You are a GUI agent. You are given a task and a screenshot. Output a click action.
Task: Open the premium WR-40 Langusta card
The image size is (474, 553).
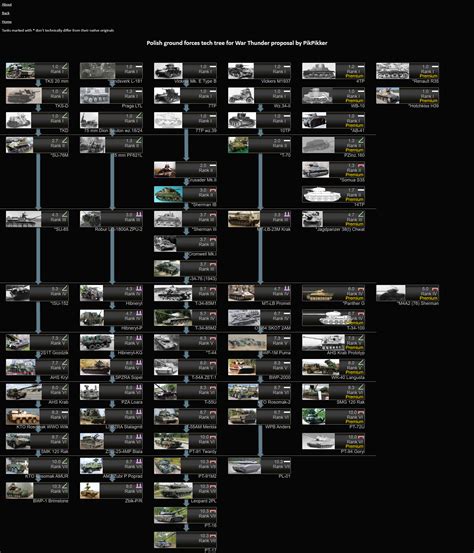tap(333, 367)
